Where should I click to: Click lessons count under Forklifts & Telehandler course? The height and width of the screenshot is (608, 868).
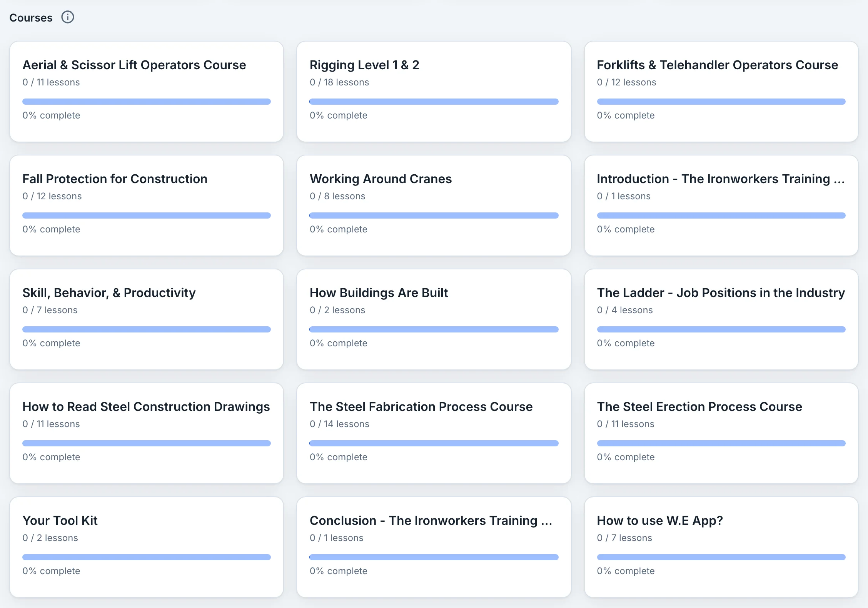626,82
